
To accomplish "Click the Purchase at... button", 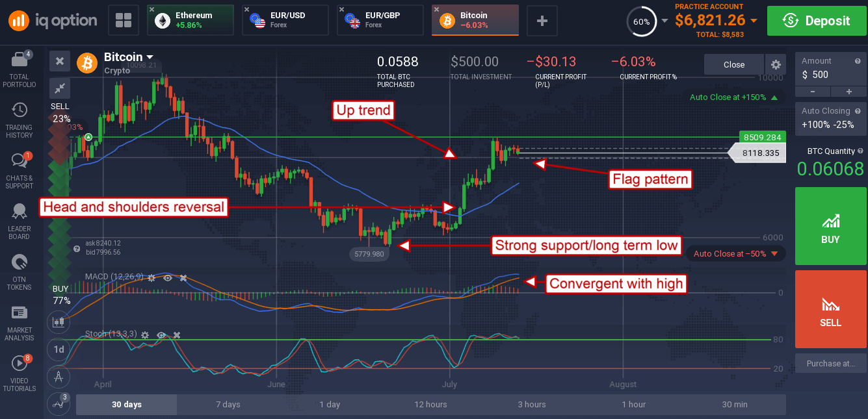I will (830, 363).
